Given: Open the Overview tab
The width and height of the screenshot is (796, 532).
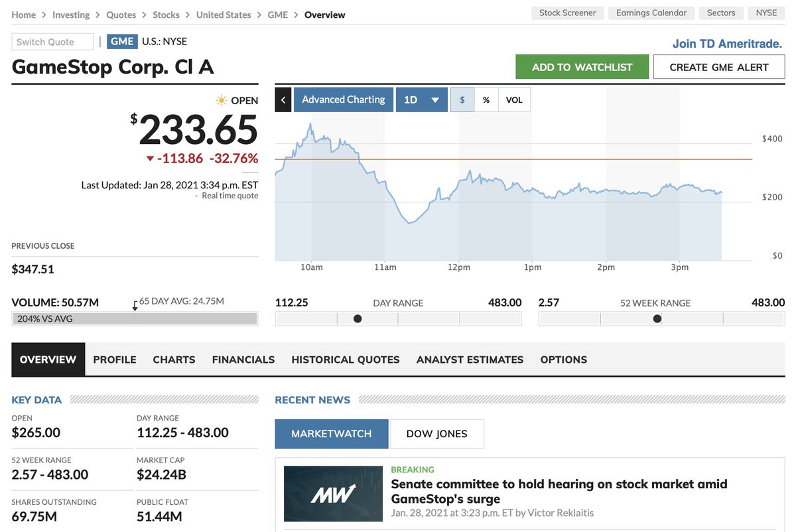Looking at the screenshot, I should (x=48, y=360).
